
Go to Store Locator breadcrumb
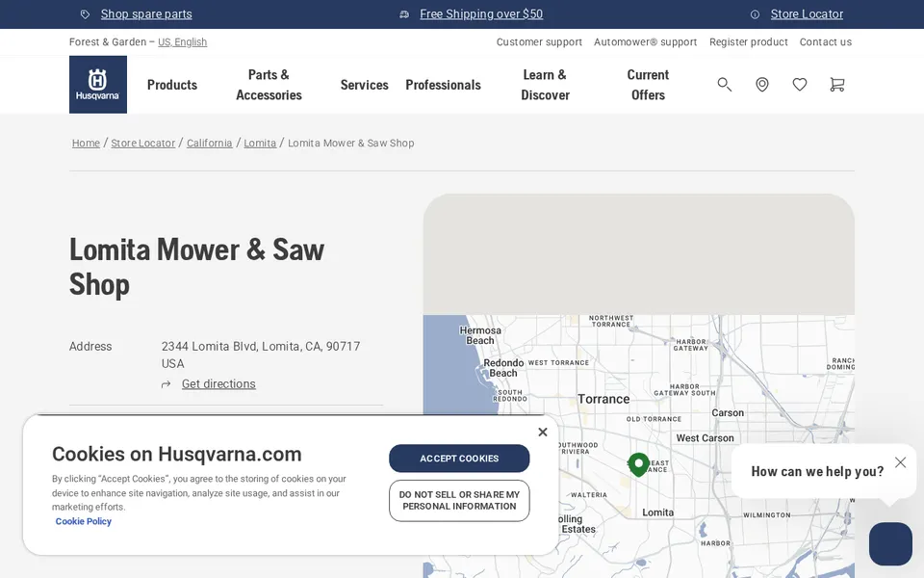[143, 144]
